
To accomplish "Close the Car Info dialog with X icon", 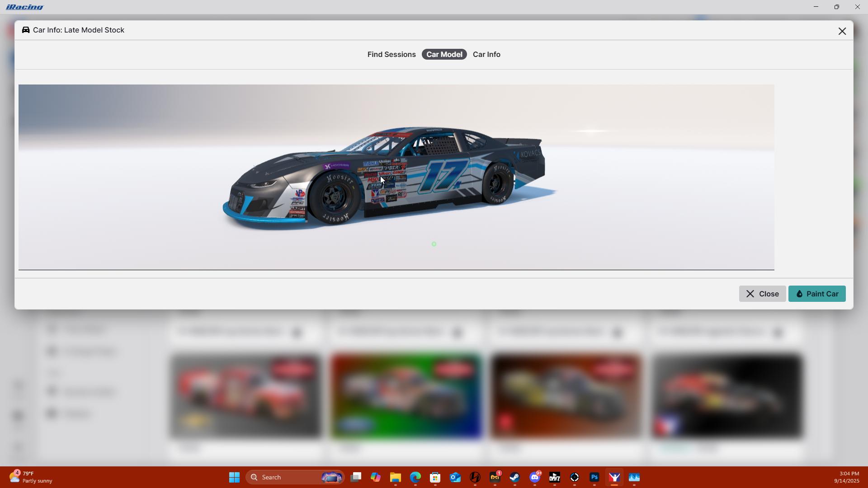I will [842, 31].
